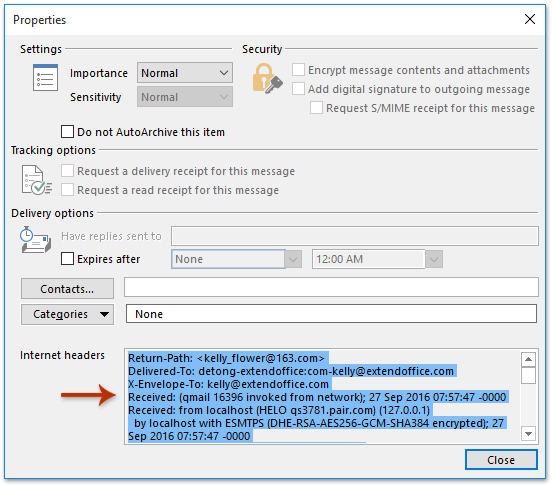Tick Request a read receipt checkbox
This screenshot has height=487, width=553.
(67, 190)
